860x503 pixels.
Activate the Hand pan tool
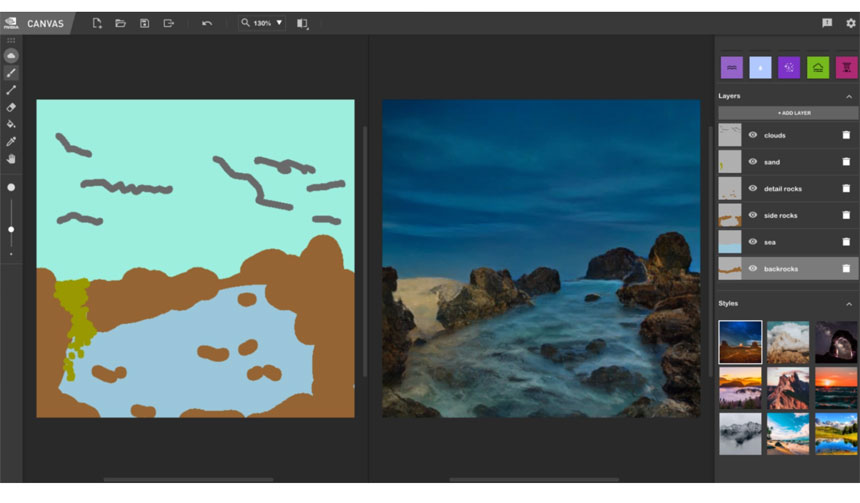[11, 158]
